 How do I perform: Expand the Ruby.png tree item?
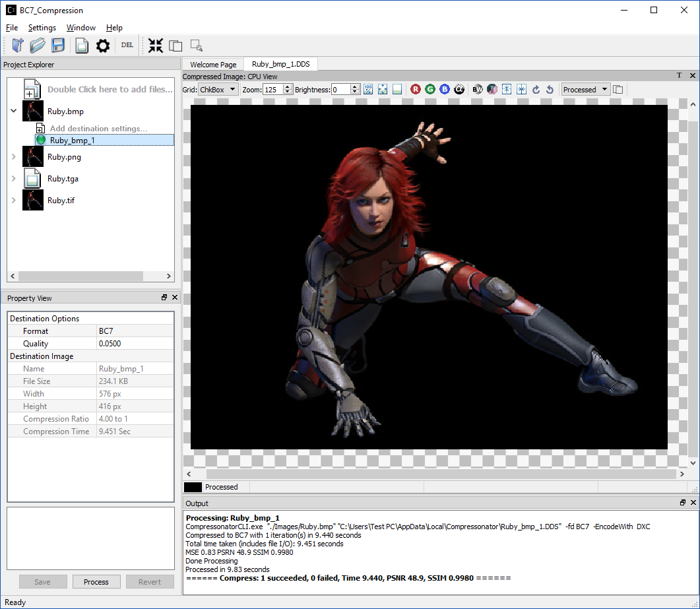tap(14, 157)
